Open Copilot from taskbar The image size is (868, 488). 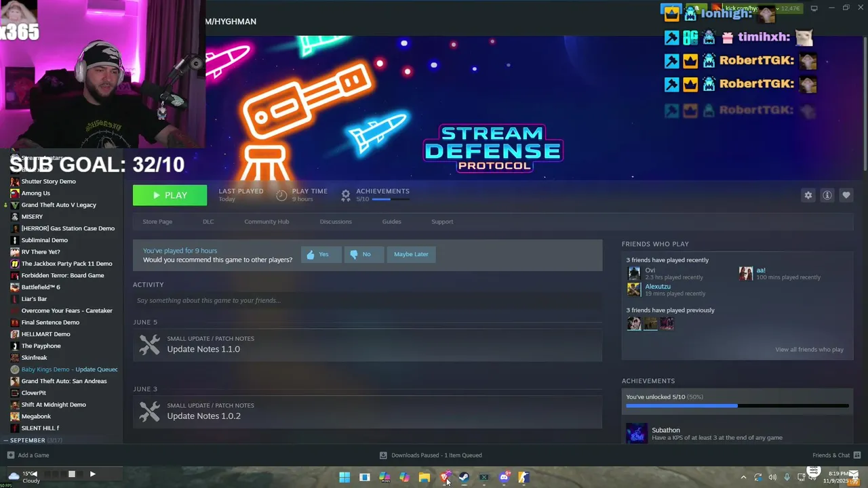pos(404,477)
